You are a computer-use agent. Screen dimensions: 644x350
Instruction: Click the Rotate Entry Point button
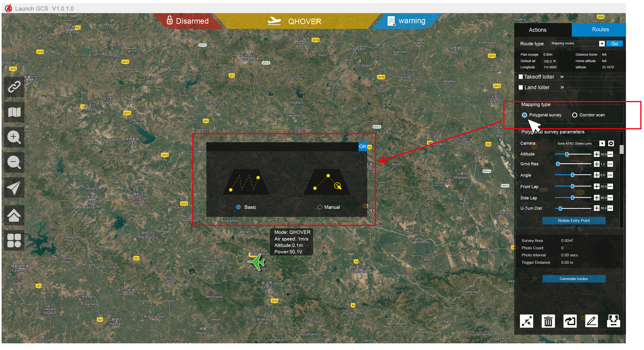pyautogui.click(x=574, y=221)
